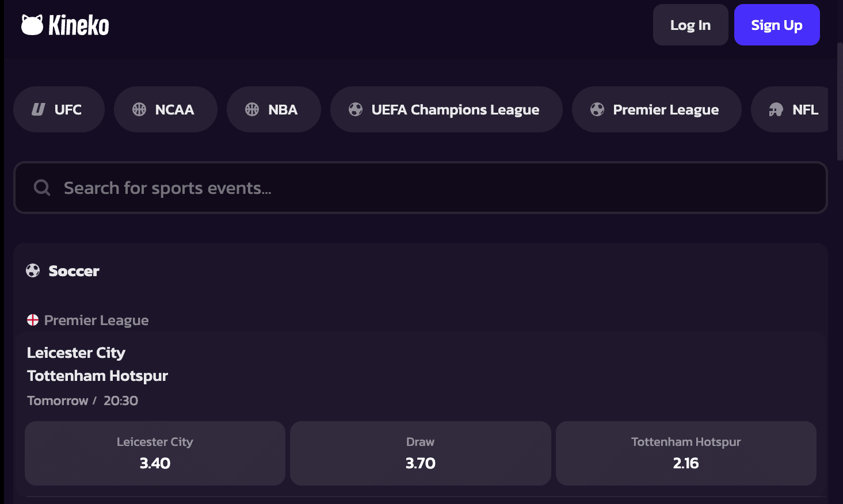
Task: Click the NFL helmet icon
Action: (x=776, y=109)
